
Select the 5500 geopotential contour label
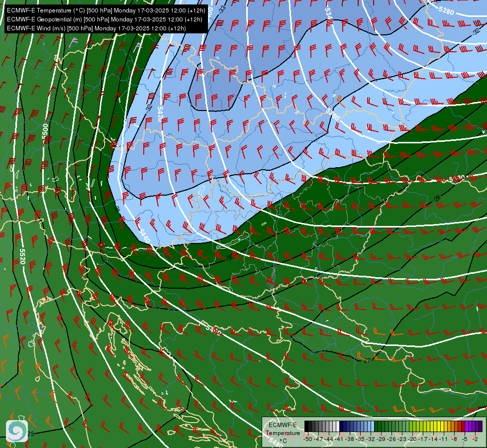45,131
